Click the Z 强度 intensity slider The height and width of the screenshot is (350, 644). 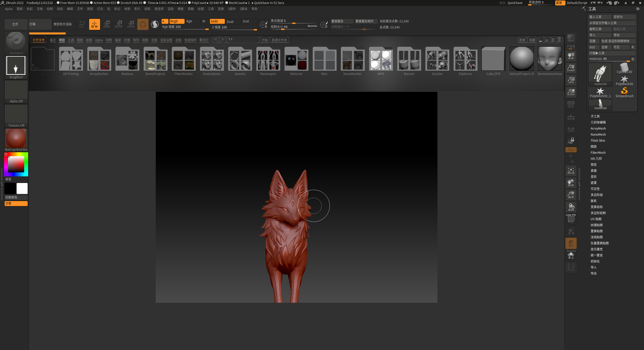pyautogui.click(x=233, y=27)
